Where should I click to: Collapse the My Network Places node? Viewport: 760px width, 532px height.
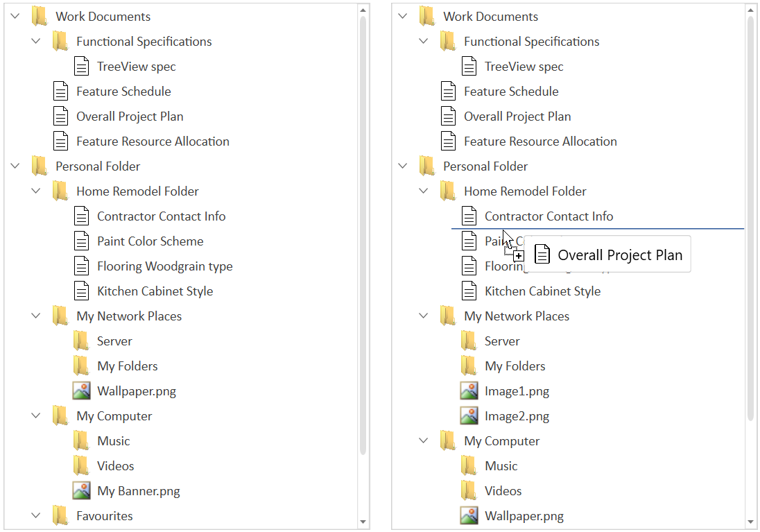click(36, 316)
